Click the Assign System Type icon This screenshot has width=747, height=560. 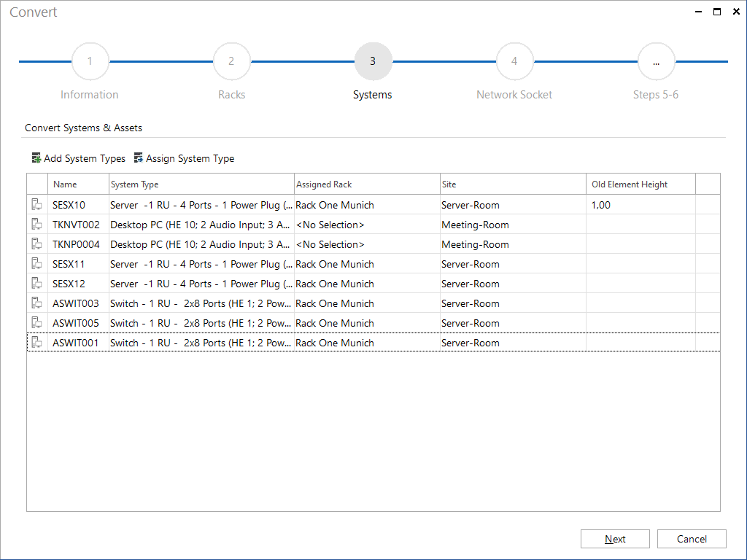click(x=138, y=158)
